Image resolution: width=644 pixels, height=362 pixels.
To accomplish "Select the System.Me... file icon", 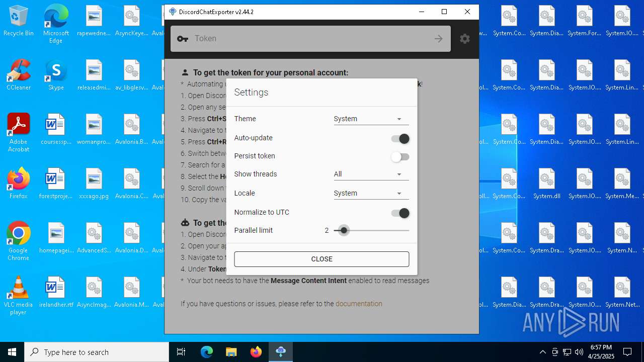I will [x=622, y=184].
